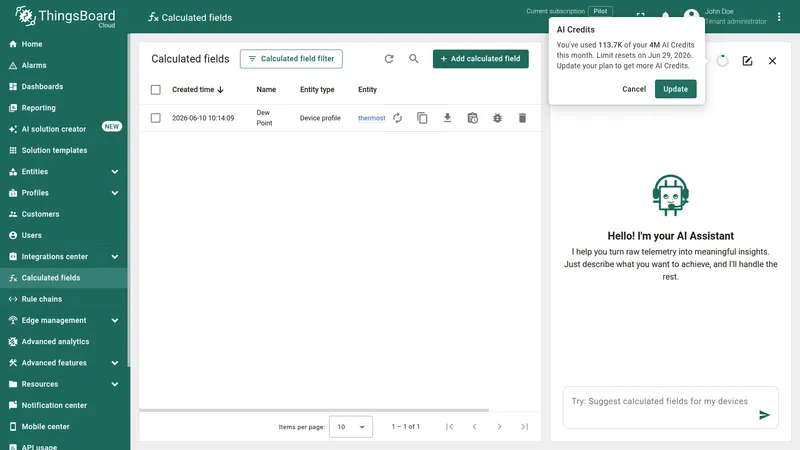Open debug events with the bug icon
The image size is (800, 450).
(x=497, y=118)
